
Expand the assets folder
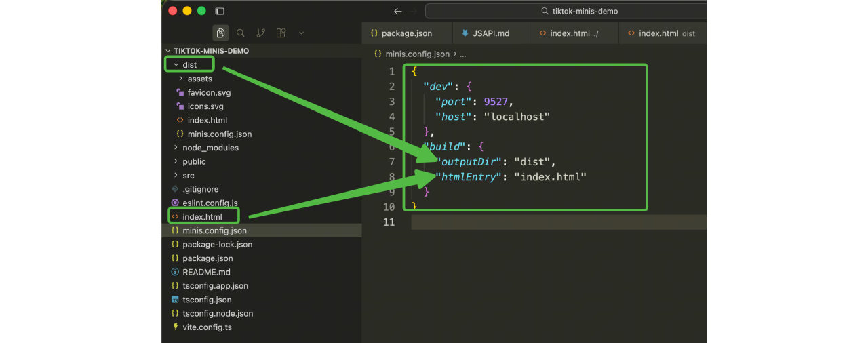[x=199, y=79]
